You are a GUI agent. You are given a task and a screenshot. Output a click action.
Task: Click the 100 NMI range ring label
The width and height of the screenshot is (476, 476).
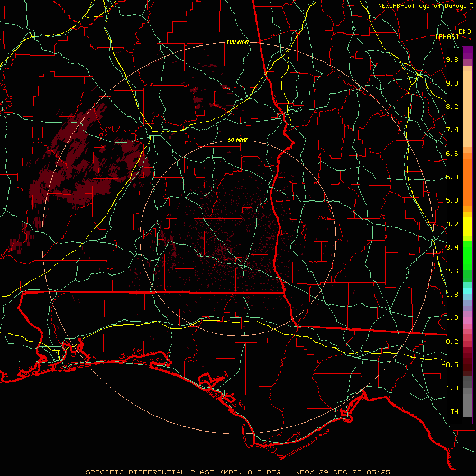(237, 42)
